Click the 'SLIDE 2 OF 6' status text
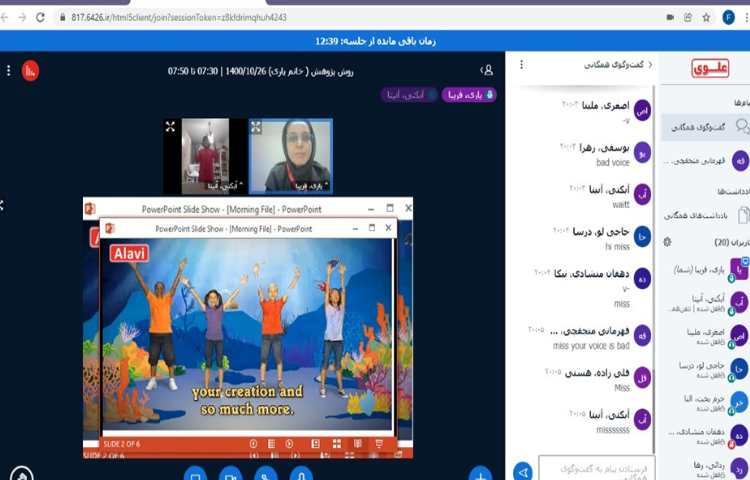 coord(121,444)
